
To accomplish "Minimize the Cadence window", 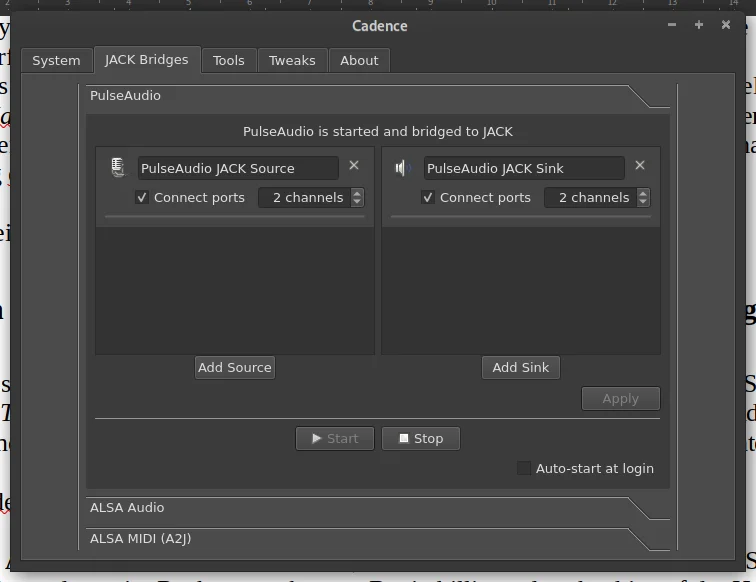I will (672, 25).
